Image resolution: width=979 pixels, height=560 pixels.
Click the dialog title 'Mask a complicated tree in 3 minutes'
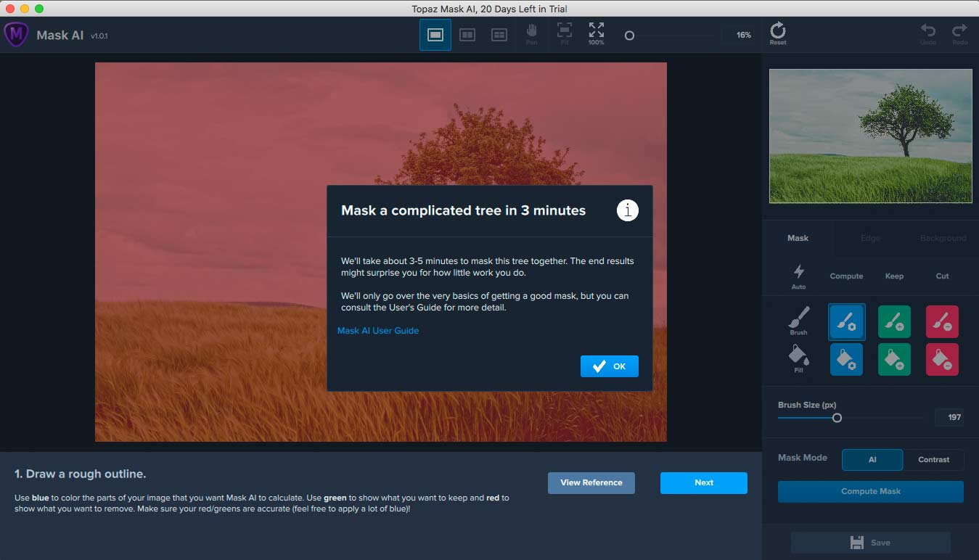pyautogui.click(x=464, y=210)
